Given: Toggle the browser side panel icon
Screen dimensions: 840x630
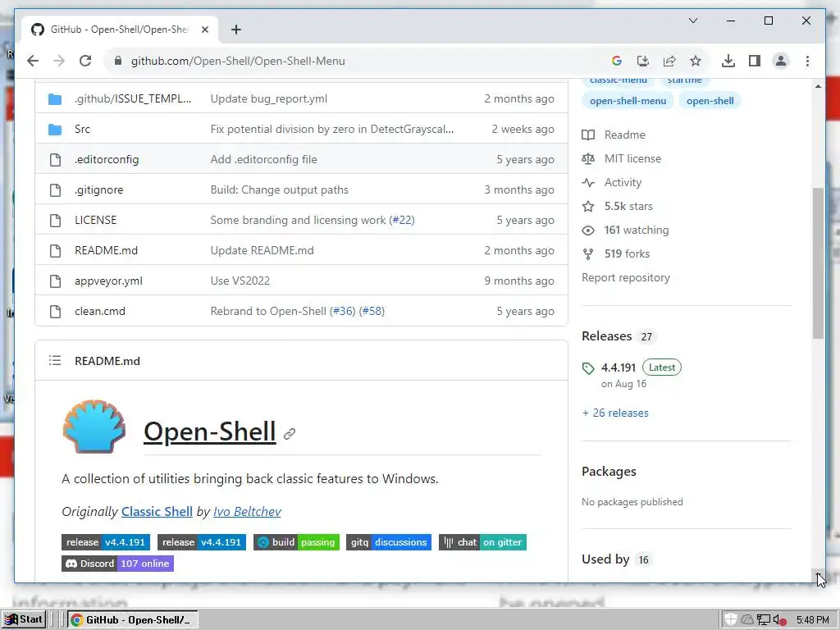Looking at the screenshot, I should tap(755, 61).
